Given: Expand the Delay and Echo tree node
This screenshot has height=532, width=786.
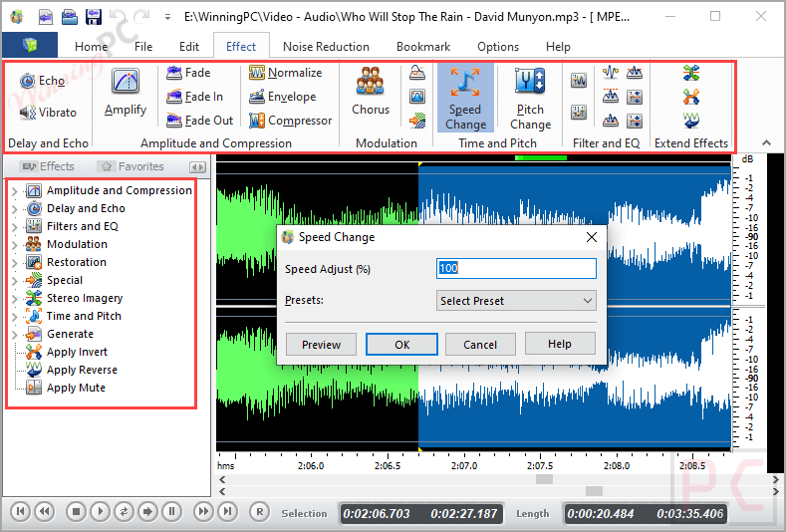Looking at the screenshot, I should pyautogui.click(x=15, y=209).
